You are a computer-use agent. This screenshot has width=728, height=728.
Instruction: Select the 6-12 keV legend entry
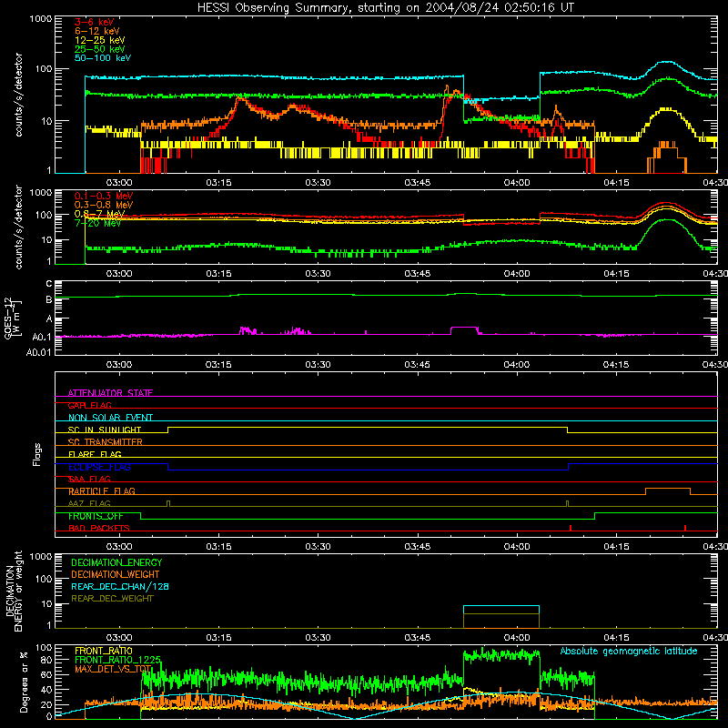(97, 31)
